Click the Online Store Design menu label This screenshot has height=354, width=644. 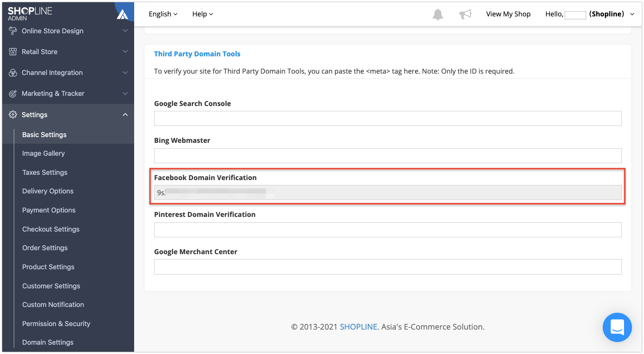coord(52,31)
